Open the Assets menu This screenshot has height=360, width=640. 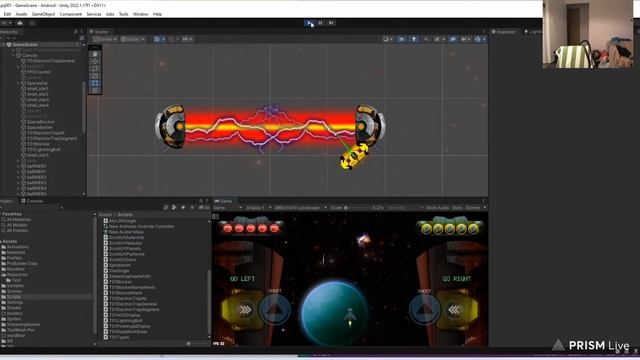click(21, 14)
